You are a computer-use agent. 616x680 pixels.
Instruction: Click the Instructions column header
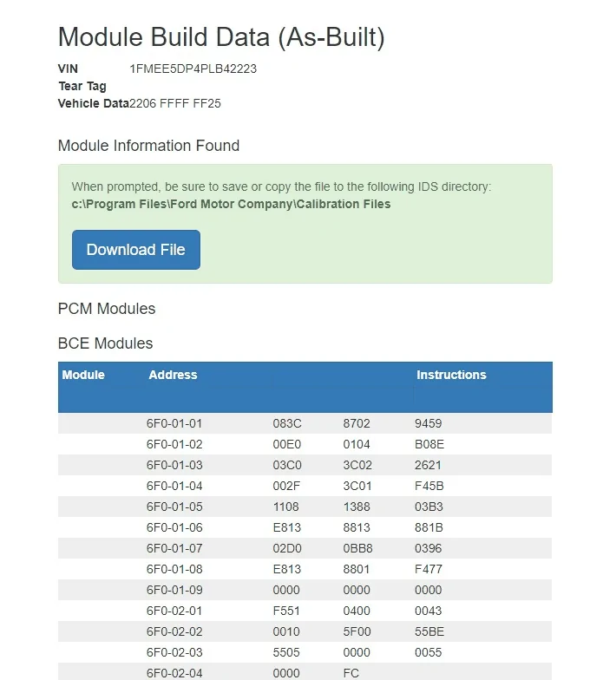click(451, 375)
